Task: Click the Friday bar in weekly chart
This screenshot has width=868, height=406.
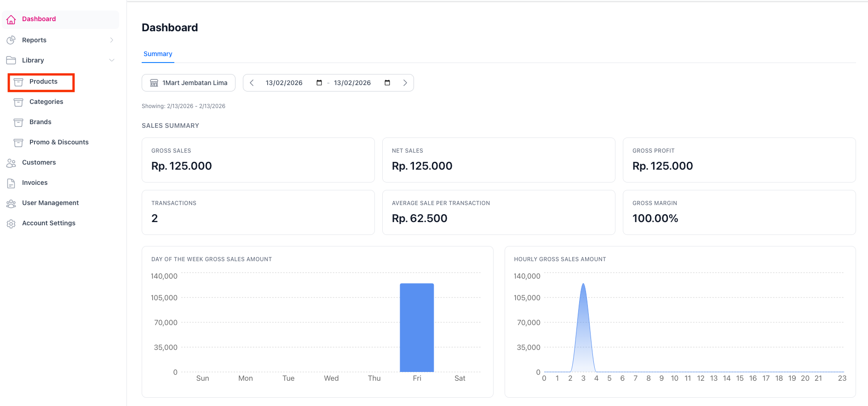Action: [417, 327]
